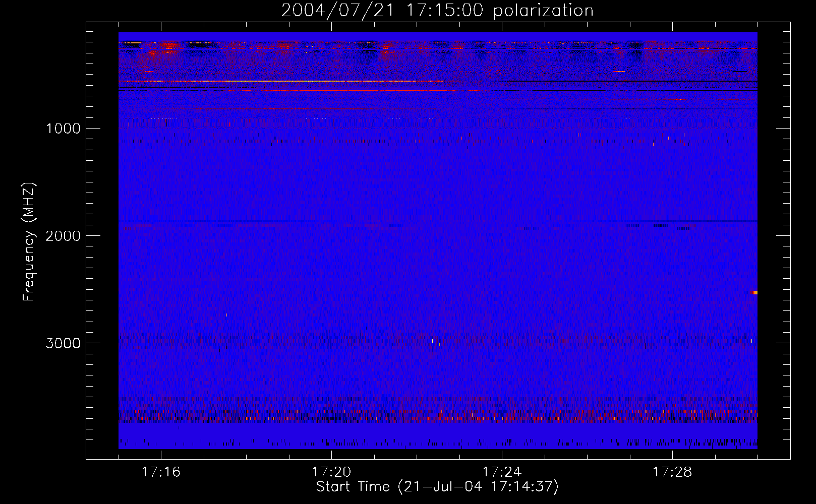This screenshot has height=504, width=816.
Task: Select the 2000 frequency tick label
Action: tap(63, 236)
